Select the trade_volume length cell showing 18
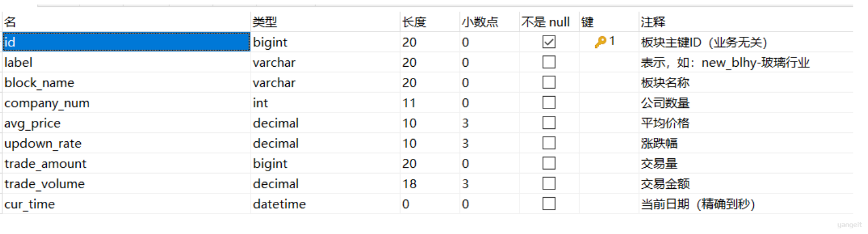Viewport: 868px width, 234px height. 430,184
